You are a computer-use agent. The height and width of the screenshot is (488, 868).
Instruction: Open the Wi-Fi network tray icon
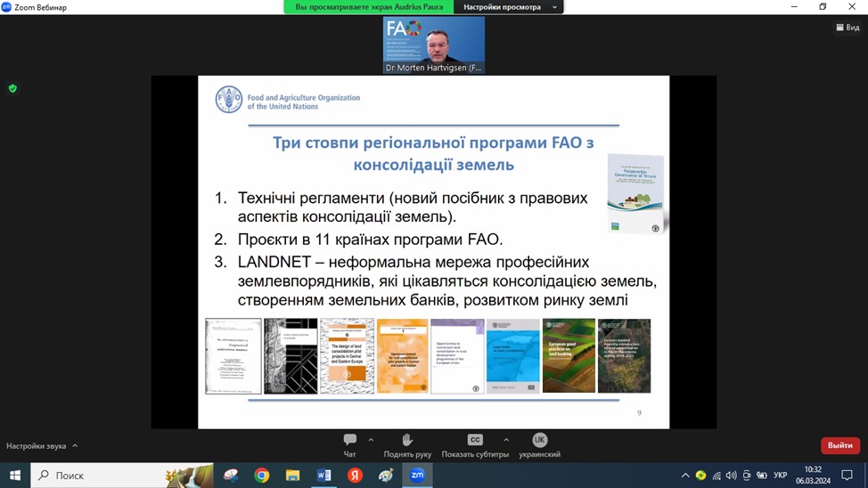pyautogui.click(x=717, y=476)
